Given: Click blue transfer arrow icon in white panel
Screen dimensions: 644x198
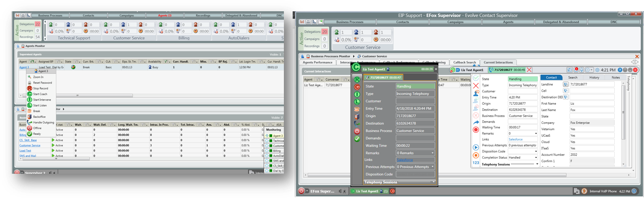Looking at the screenshot, I should [476, 122].
